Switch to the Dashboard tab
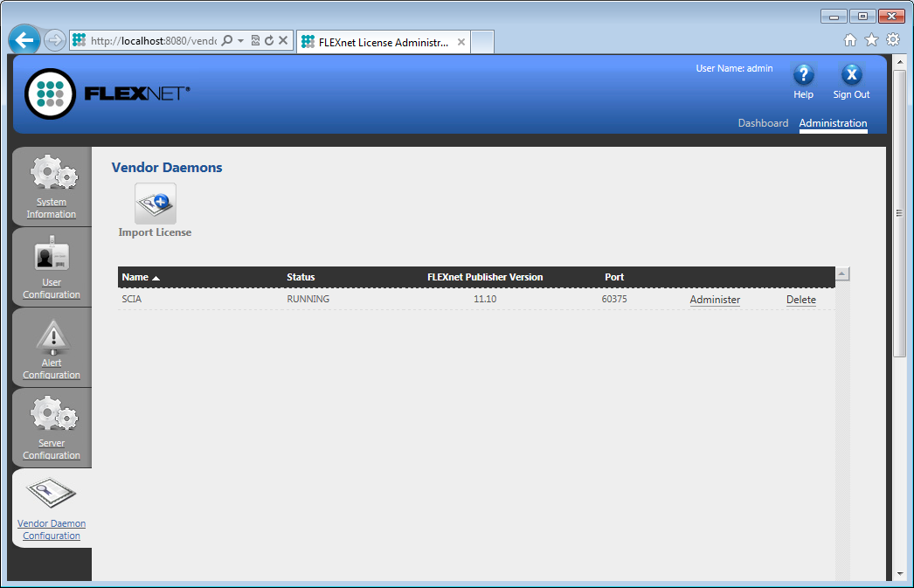The width and height of the screenshot is (914, 588). click(763, 123)
